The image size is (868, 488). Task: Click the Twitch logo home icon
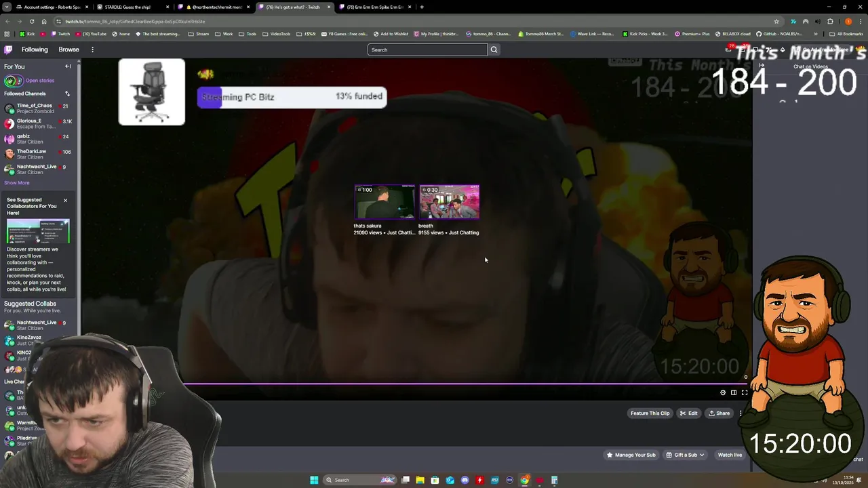8,49
